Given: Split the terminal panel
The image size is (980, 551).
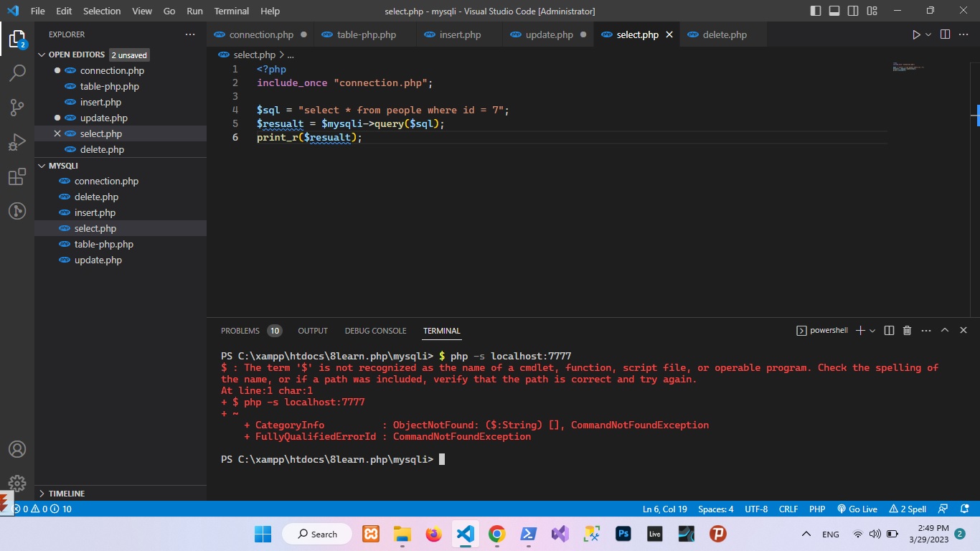Looking at the screenshot, I should (x=889, y=330).
